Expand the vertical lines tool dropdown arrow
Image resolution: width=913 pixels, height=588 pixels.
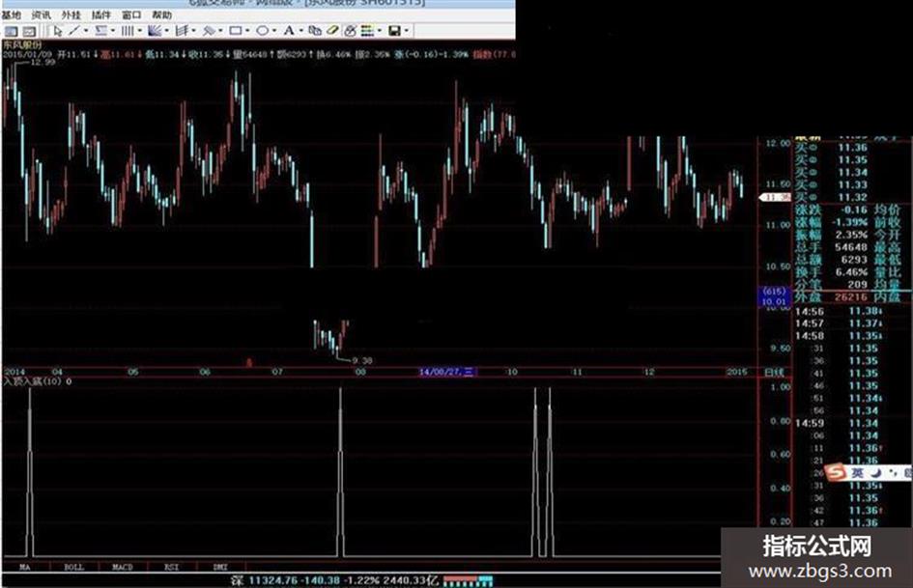(140, 31)
